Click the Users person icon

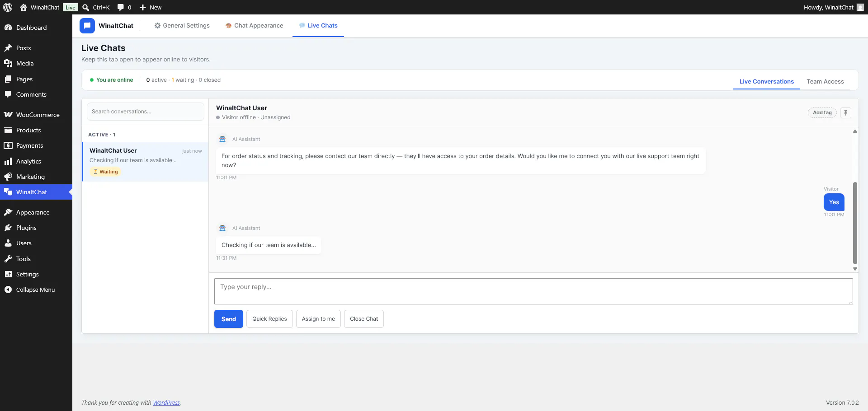(x=8, y=243)
